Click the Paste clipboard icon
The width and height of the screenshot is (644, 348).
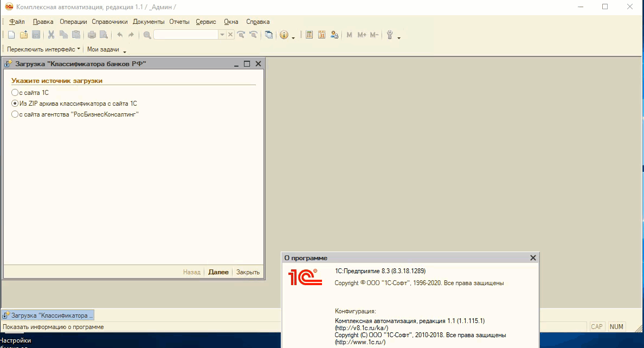click(76, 35)
